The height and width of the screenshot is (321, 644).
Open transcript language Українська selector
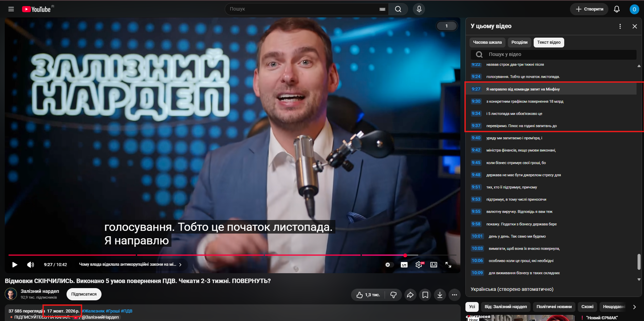click(x=512, y=289)
